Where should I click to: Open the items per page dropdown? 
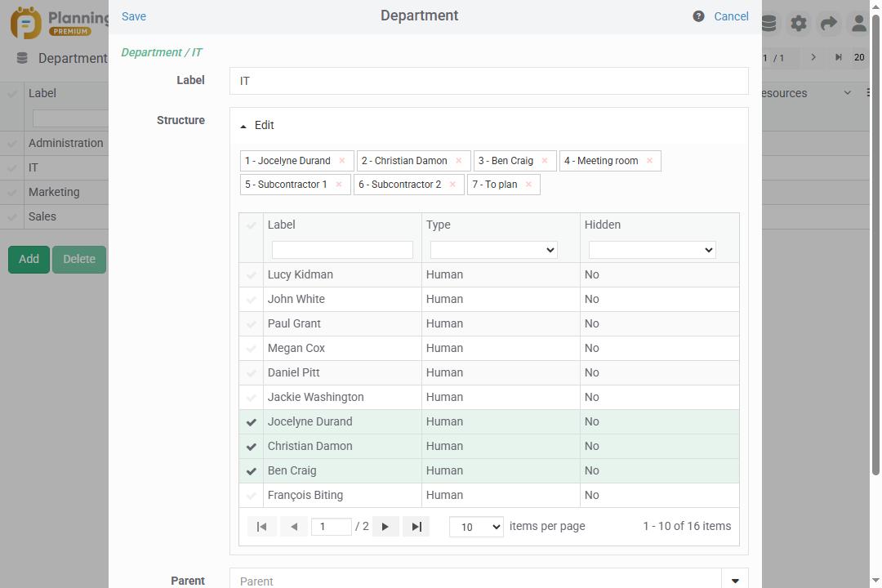pyautogui.click(x=476, y=527)
